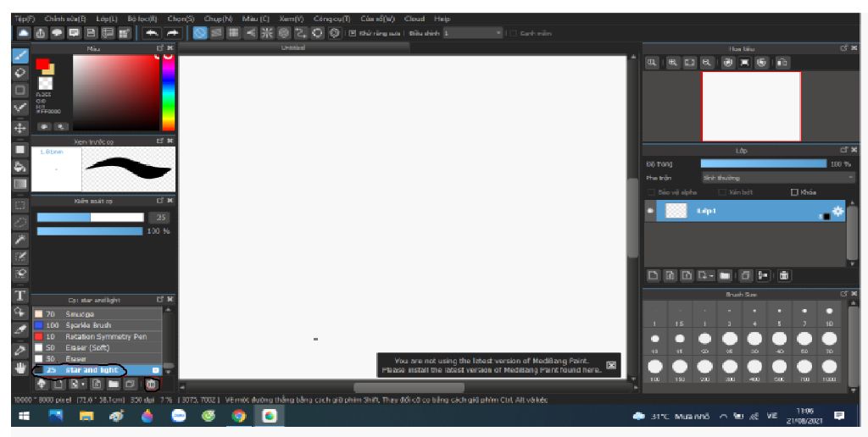Open the Cloud menu

click(x=414, y=19)
